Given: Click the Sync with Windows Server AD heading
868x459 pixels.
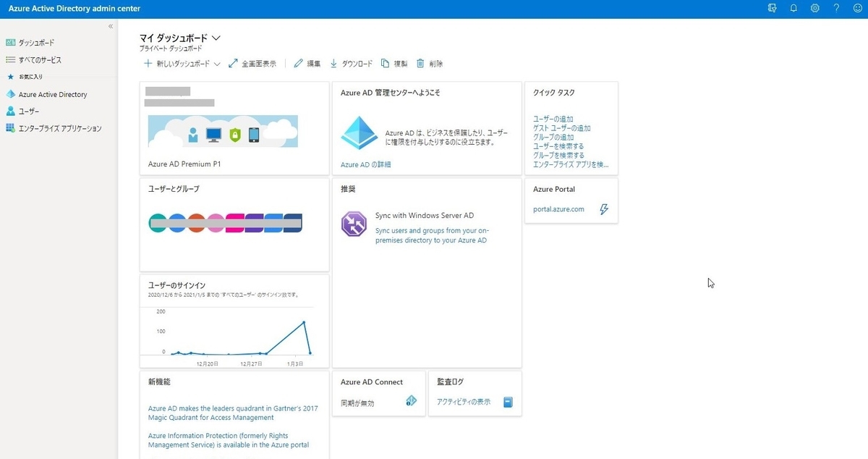Looking at the screenshot, I should coord(425,216).
